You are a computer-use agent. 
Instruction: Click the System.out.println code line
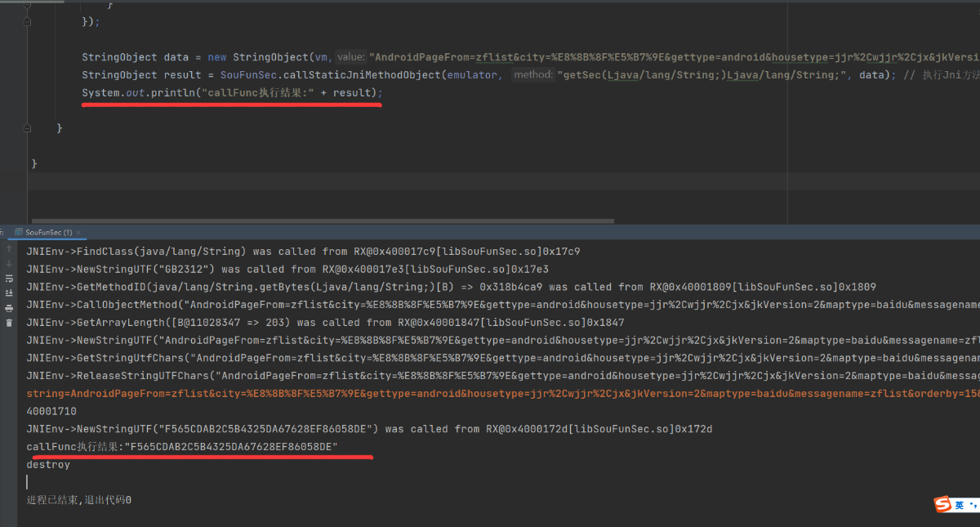232,93
